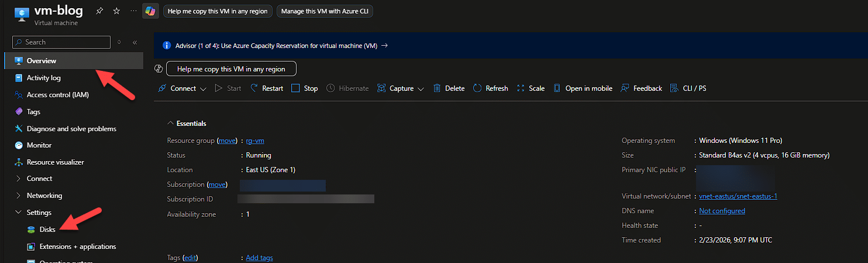This screenshot has width=868, height=263.
Task: Click the DNS name Not configured link
Action: [x=722, y=211]
